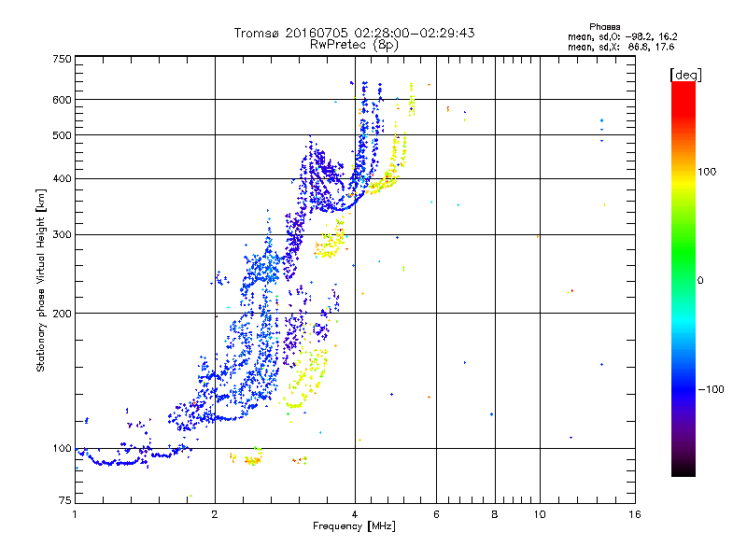The height and width of the screenshot is (560, 747).
Task: Click the colorbar tick label '100'
Action: coord(707,172)
